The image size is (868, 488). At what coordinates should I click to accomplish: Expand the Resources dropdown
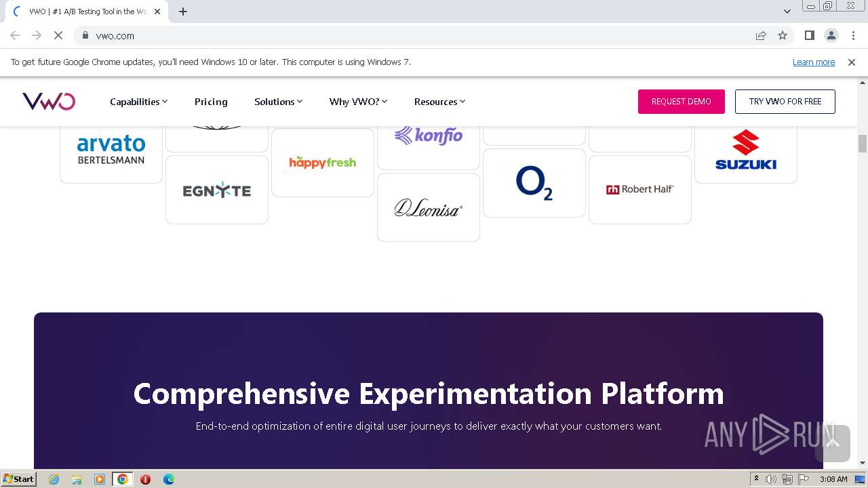coord(439,102)
